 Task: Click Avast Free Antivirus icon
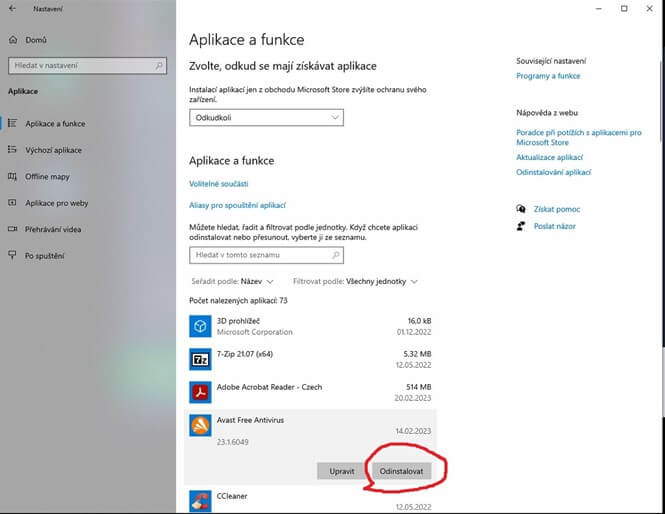click(x=200, y=425)
